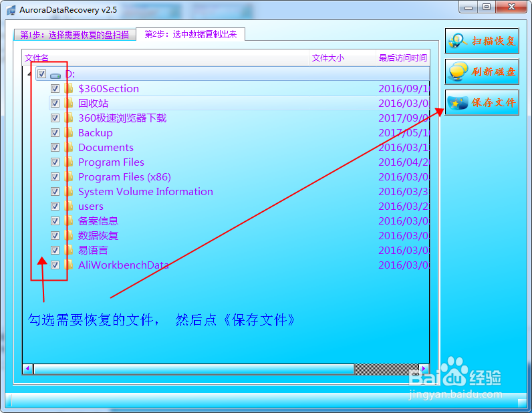
Task: Uncheck the AliWorkbenchData checkbox
Action: [x=55, y=265]
